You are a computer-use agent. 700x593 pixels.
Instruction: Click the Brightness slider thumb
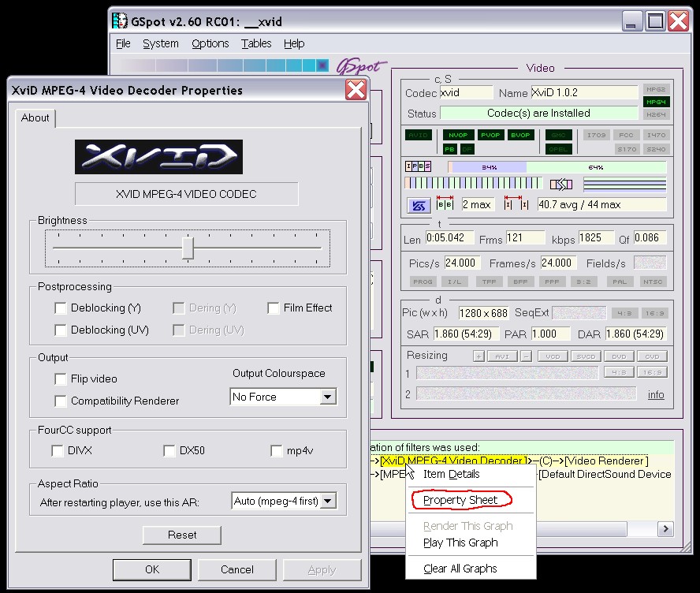click(188, 248)
